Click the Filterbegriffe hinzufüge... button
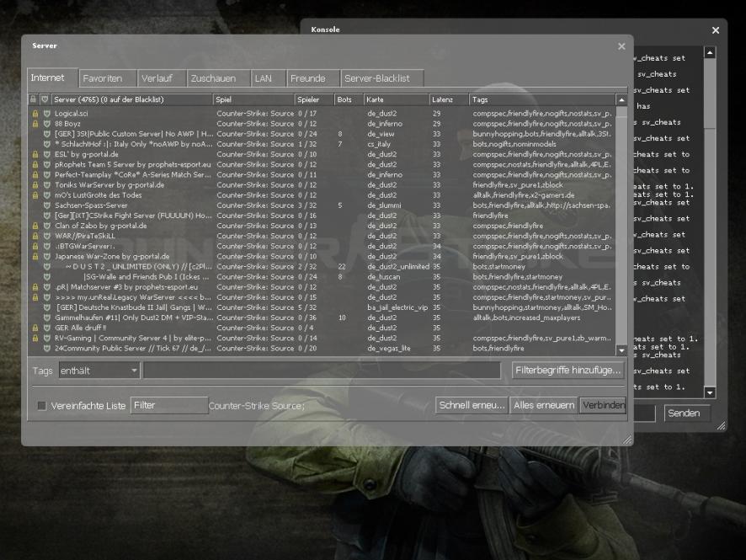Viewport: 746px width, 560px height. click(x=567, y=371)
